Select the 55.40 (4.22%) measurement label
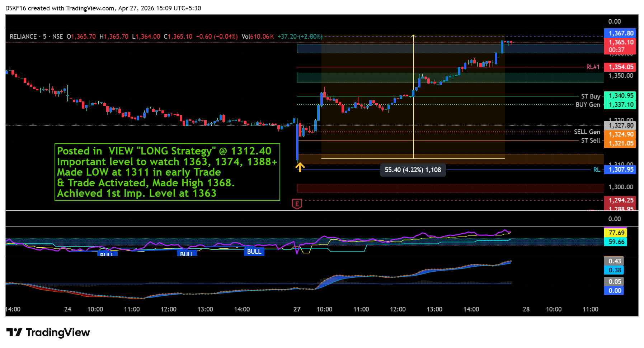 413,170
